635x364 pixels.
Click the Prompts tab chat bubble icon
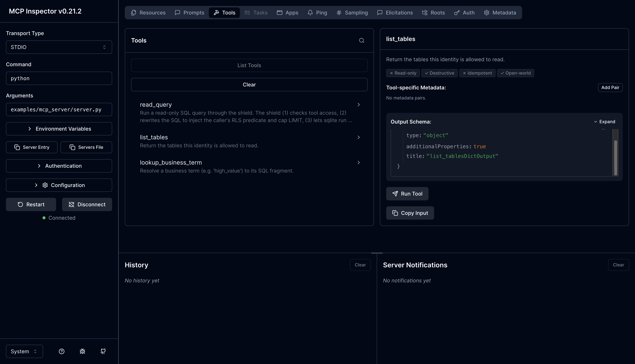(x=177, y=12)
